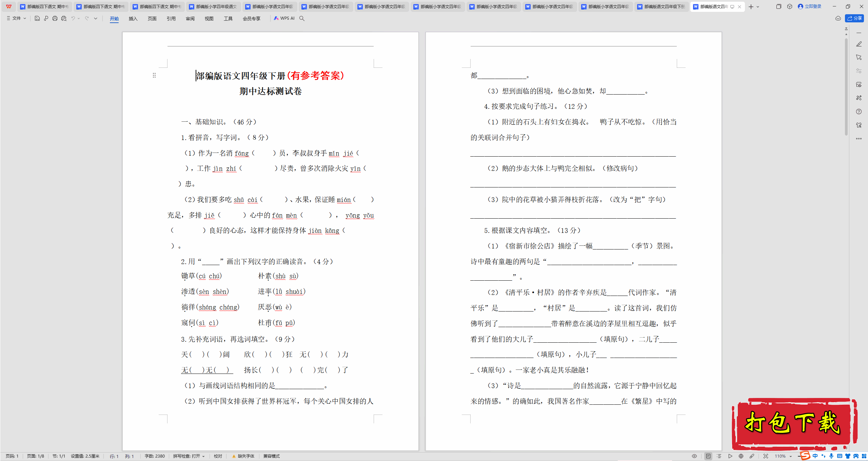This screenshot has width=868, height=461.
Task: Click the browse-object button above scrollbar
Action: click(x=846, y=29)
